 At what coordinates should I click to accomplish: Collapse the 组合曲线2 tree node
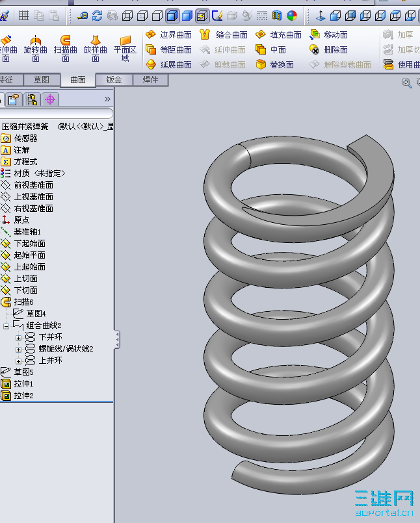click(x=6, y=326)
